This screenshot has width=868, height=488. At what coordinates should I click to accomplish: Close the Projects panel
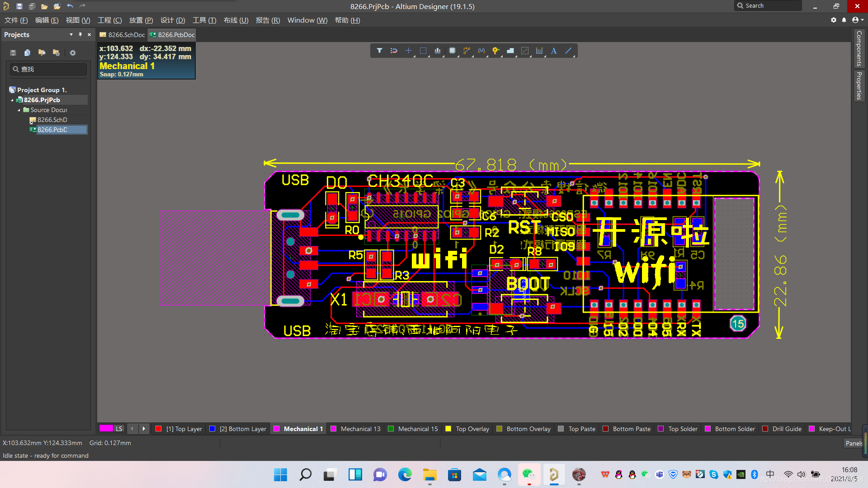pos(89,34)
